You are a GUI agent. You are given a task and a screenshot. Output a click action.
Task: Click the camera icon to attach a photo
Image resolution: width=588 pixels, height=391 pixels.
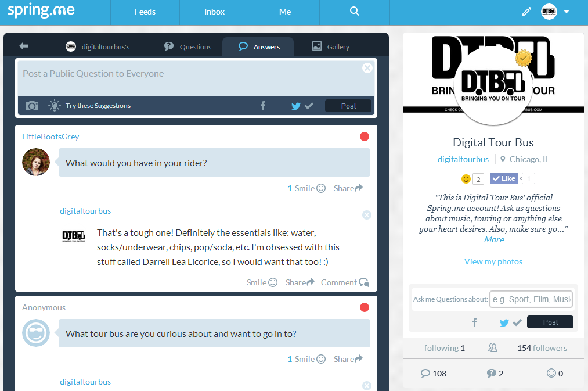pos(31,106)
